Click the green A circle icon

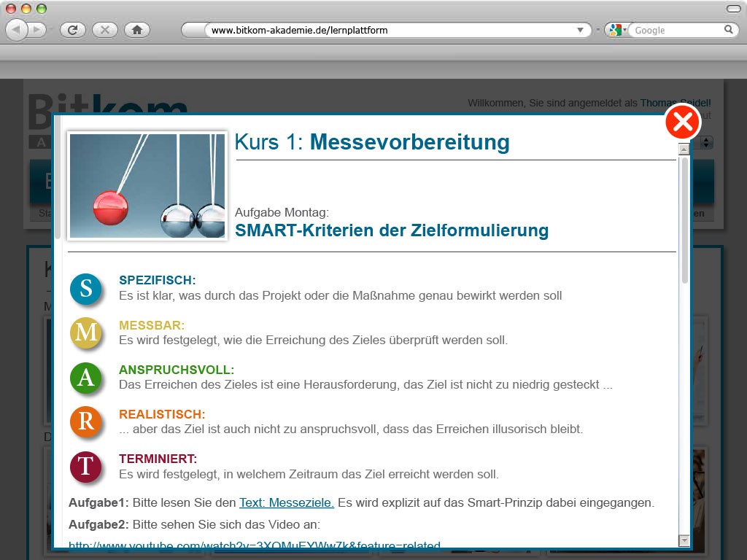pos(85,377)
